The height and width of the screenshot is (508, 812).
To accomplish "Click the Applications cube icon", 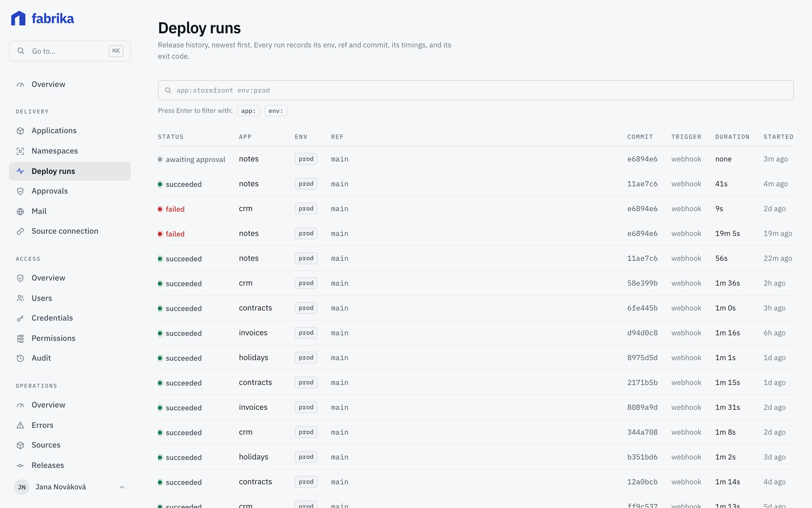I will click(21, 131).
